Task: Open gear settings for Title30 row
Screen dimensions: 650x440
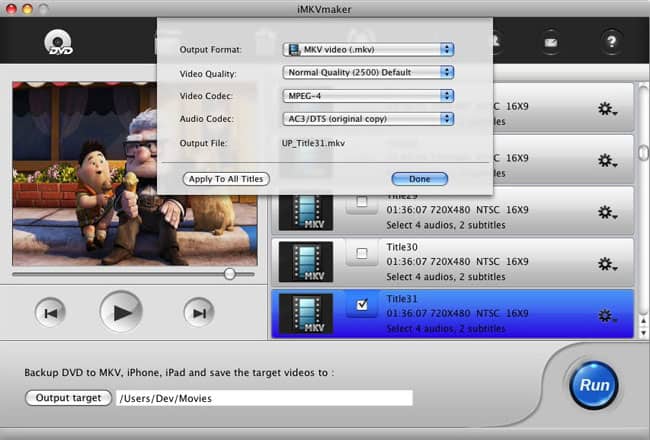Action: (607, 264)
